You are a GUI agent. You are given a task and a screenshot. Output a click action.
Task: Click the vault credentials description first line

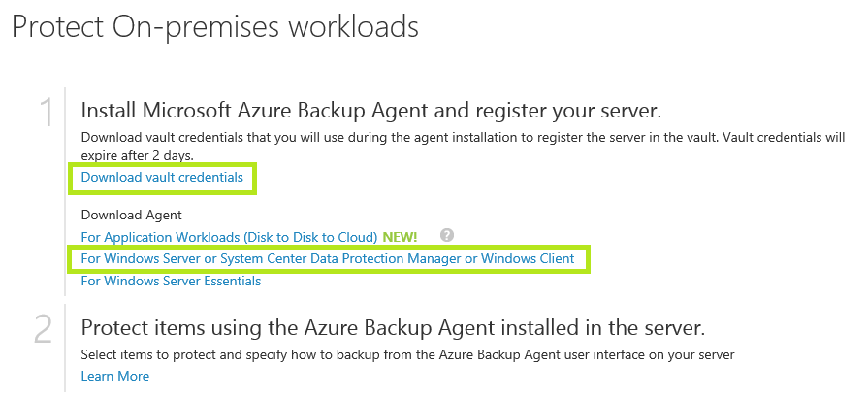point(456,138)
